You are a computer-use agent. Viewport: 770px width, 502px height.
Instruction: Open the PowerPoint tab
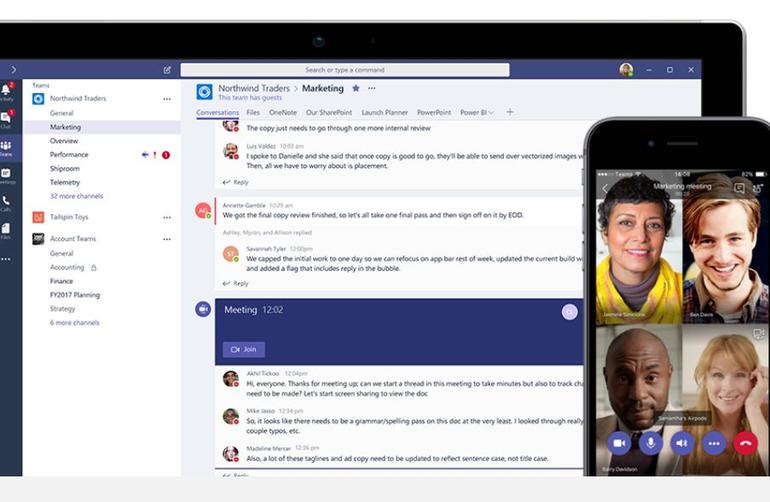[x=434, y=112]
